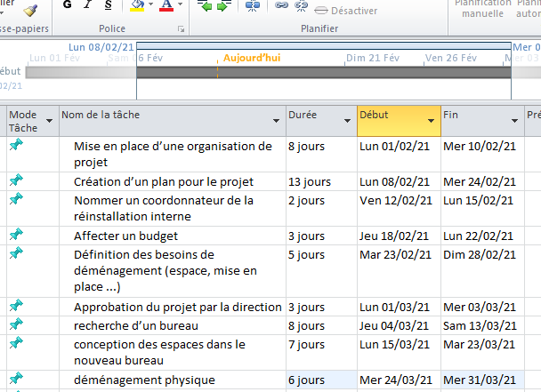Click the unlink tasks broken chain icon
Screen dimensions: 541x392
[301, 7]
